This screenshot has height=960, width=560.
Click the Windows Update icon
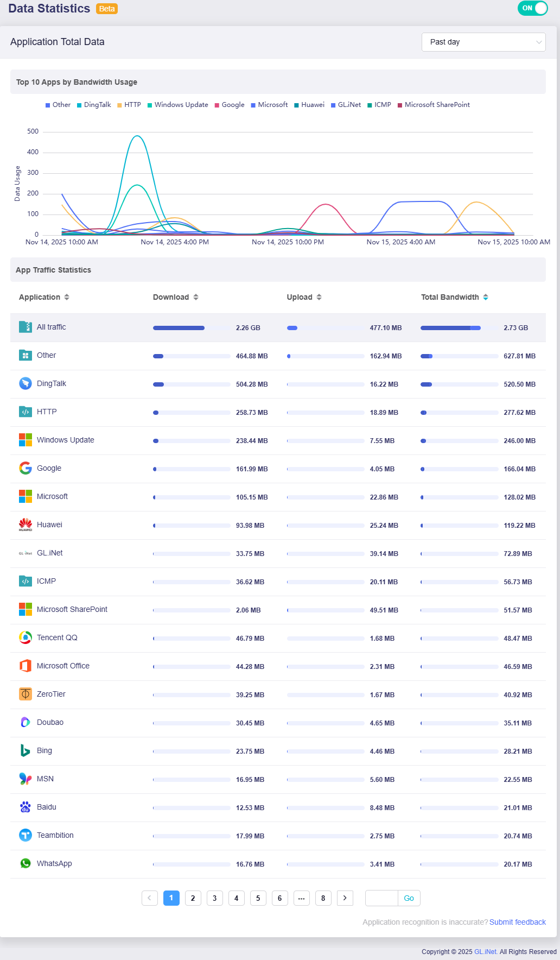tap(26, 440)
